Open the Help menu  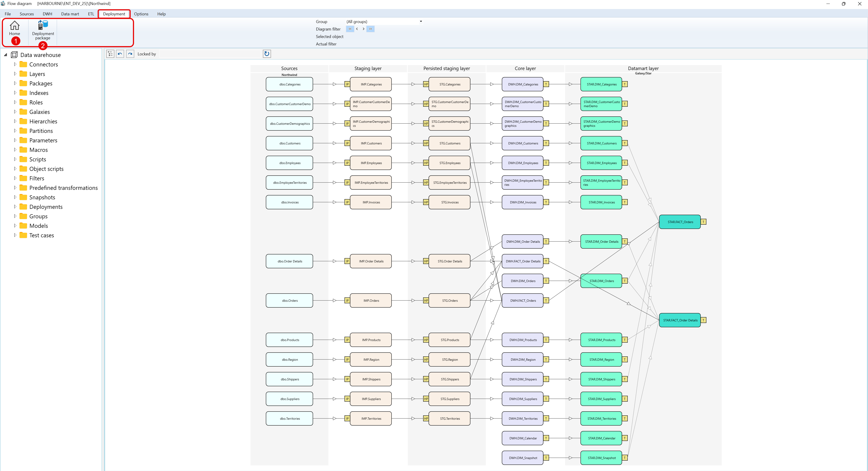point(161,14)
